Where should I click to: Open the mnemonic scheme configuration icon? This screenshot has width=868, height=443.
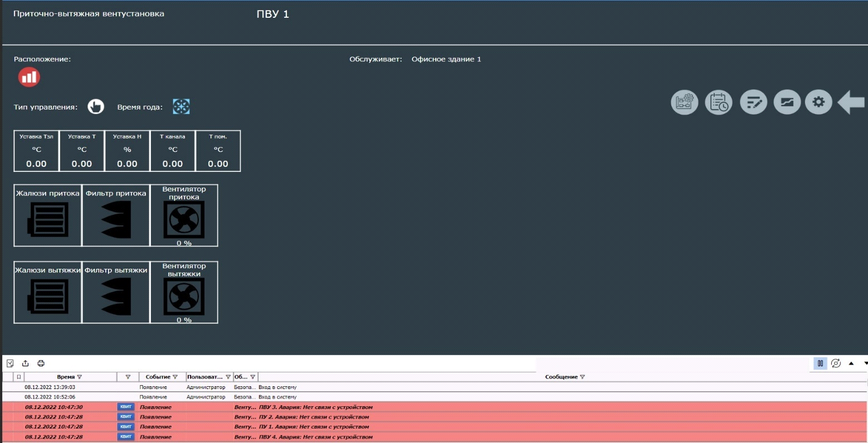(684, 102)
